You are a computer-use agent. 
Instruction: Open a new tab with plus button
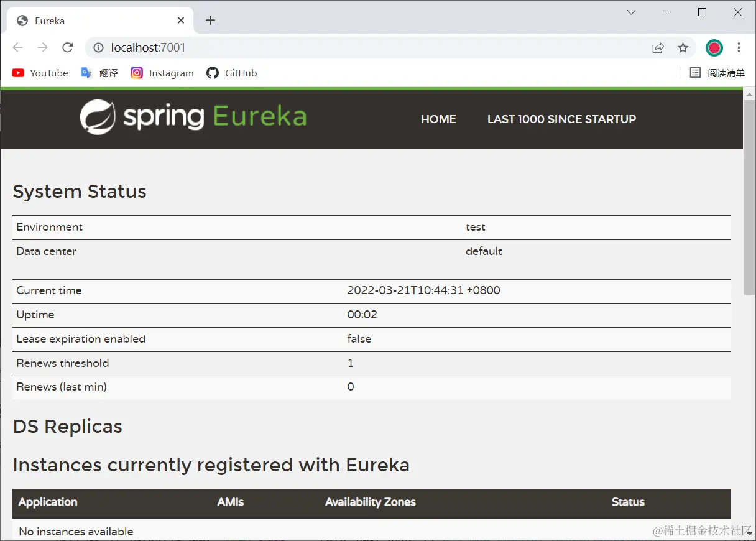click(210, 21)
